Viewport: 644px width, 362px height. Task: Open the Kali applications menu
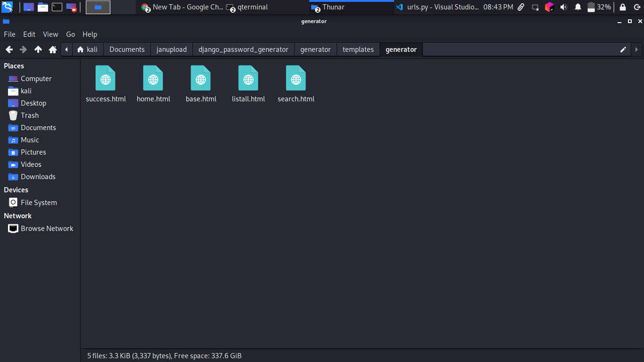[x=7, y=7]
